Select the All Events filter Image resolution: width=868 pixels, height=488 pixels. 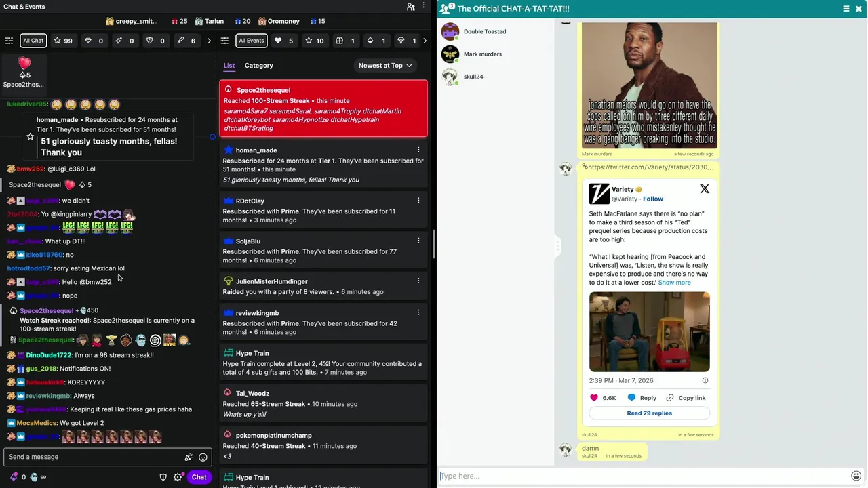tap(251, 41)
